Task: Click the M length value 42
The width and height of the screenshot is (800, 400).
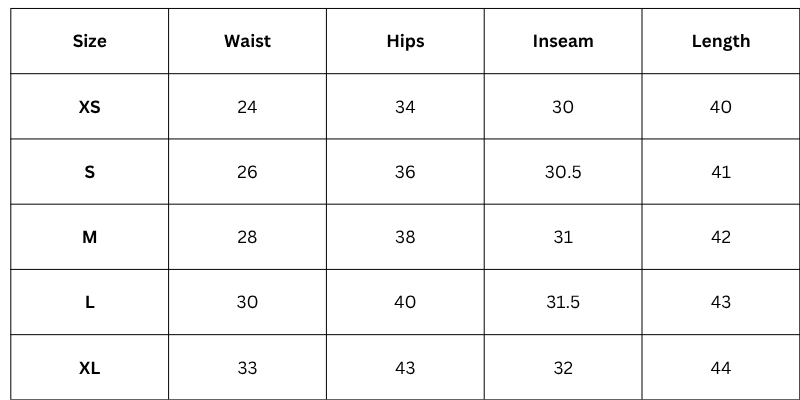Action: point(720,237)
